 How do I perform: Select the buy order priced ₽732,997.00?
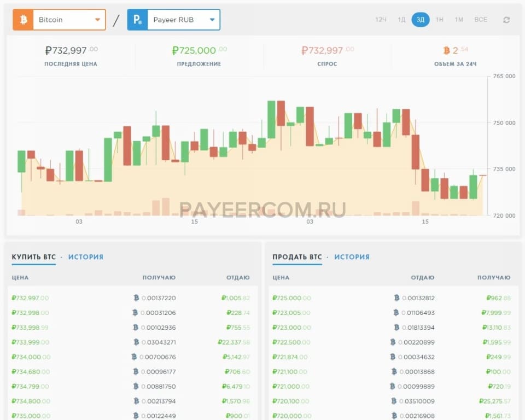[30, 298]
